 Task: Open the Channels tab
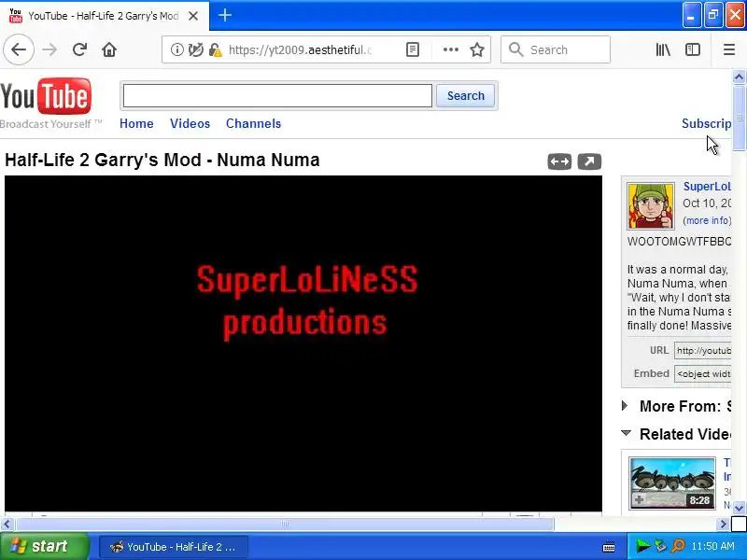point(253,124)
